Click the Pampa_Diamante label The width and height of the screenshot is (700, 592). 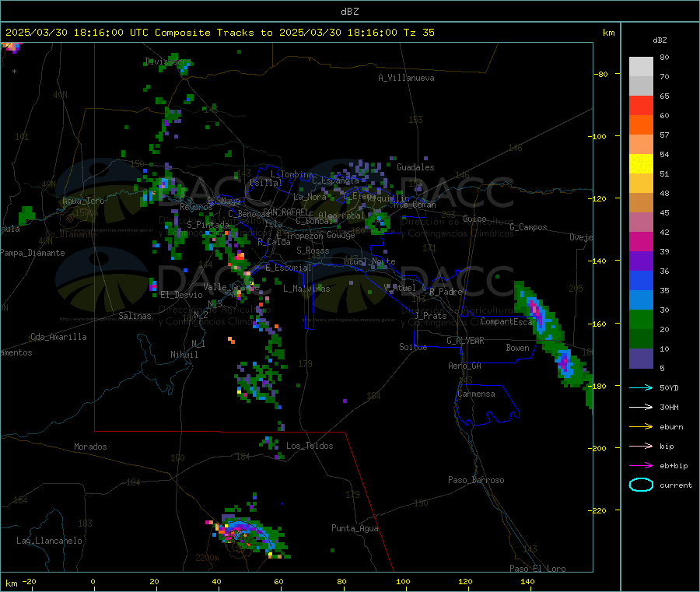click(33, 253)
